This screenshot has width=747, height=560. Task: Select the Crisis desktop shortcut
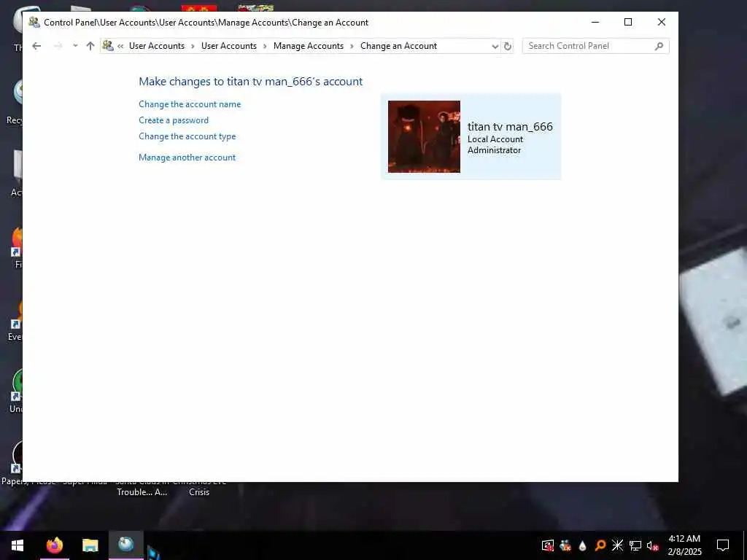[199, 487]
